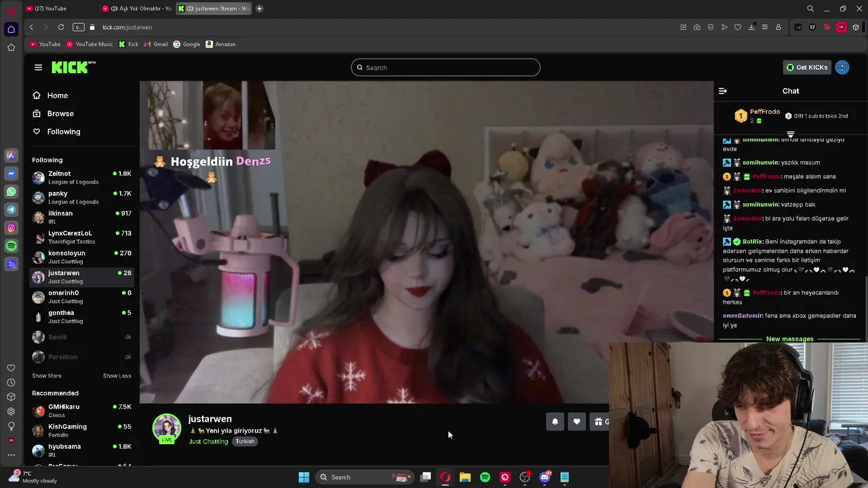The width and height of the screenshot is (868, 488).
Task: Click the heart icon in Opera toolbar
Action: tap(738, 27)
